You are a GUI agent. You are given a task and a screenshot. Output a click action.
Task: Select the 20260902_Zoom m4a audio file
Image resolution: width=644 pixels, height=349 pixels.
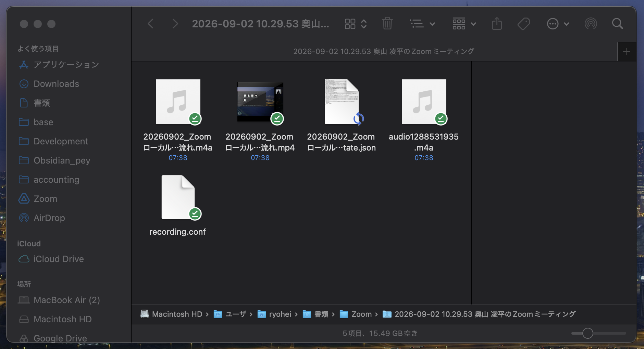click(178, 102)
